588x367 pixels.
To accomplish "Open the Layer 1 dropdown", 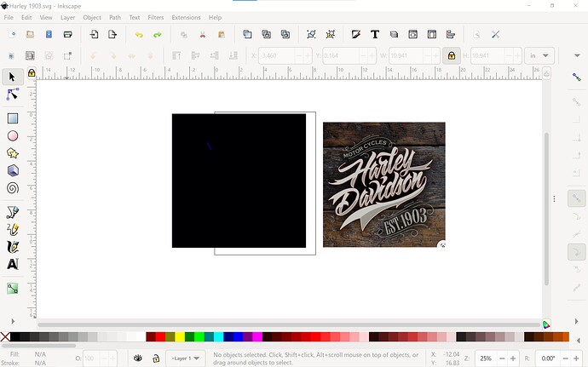I will 186,358.
